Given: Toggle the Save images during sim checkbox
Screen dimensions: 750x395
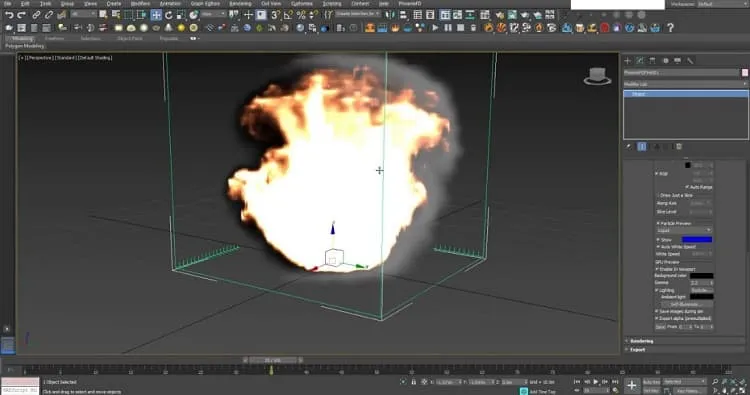Looking at the screenshot, I should [657, 311].
